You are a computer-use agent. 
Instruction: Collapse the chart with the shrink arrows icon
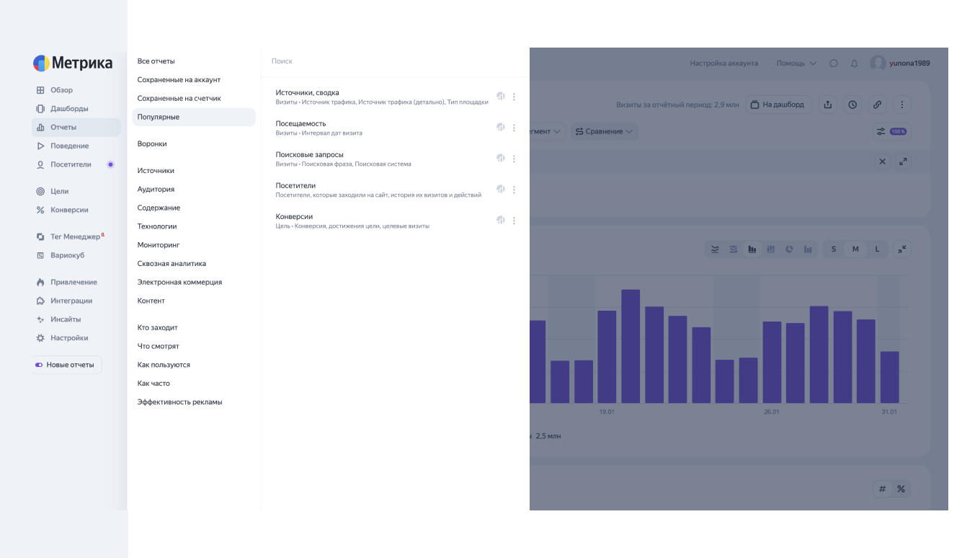902,249
